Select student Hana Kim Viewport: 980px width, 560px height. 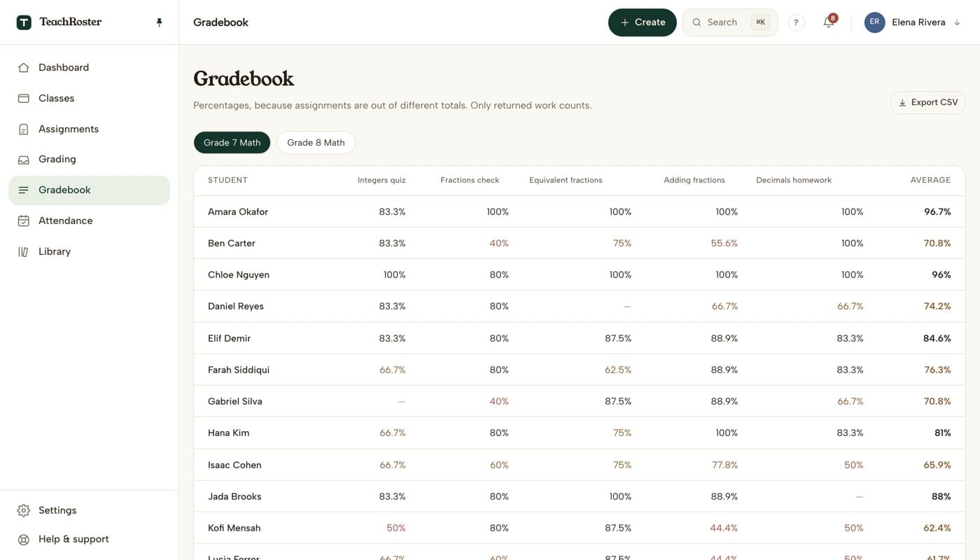pos(228,433)
